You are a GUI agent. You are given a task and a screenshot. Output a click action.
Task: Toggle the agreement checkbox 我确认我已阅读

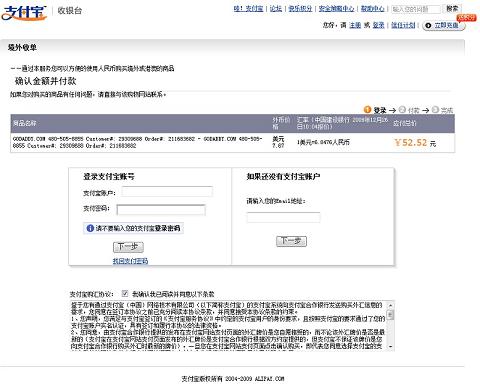coord(125,293)
